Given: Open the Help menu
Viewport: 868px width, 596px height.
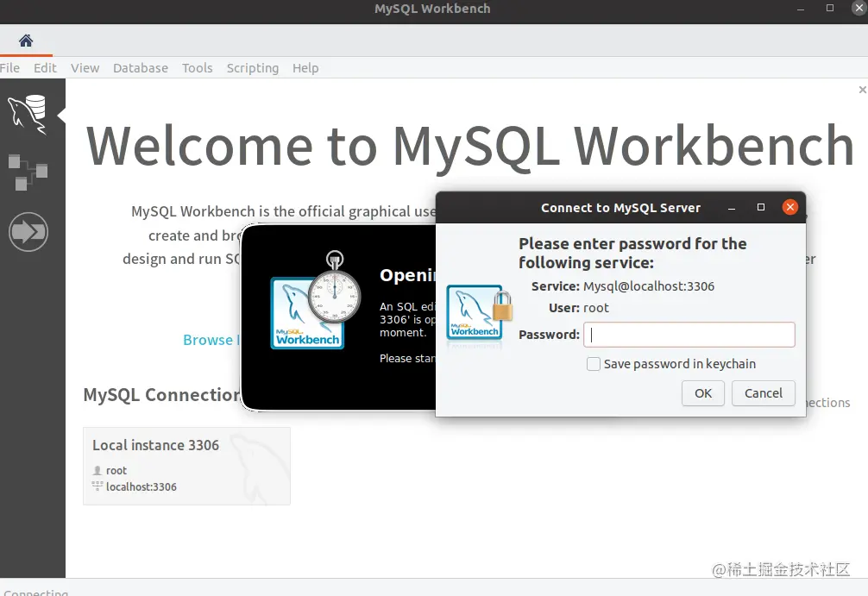Looking at the screenshot, I should coord(305,68).
